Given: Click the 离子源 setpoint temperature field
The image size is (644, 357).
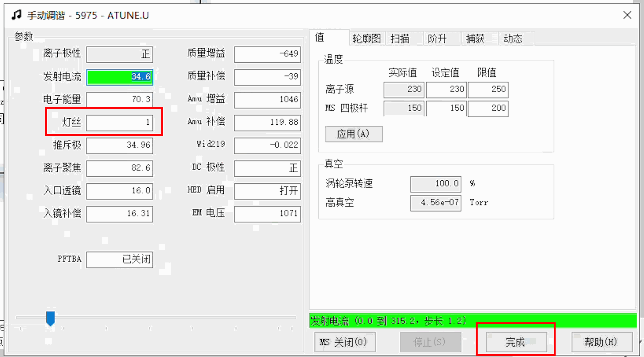Looking at the screenshot, I should click(446, 89).
